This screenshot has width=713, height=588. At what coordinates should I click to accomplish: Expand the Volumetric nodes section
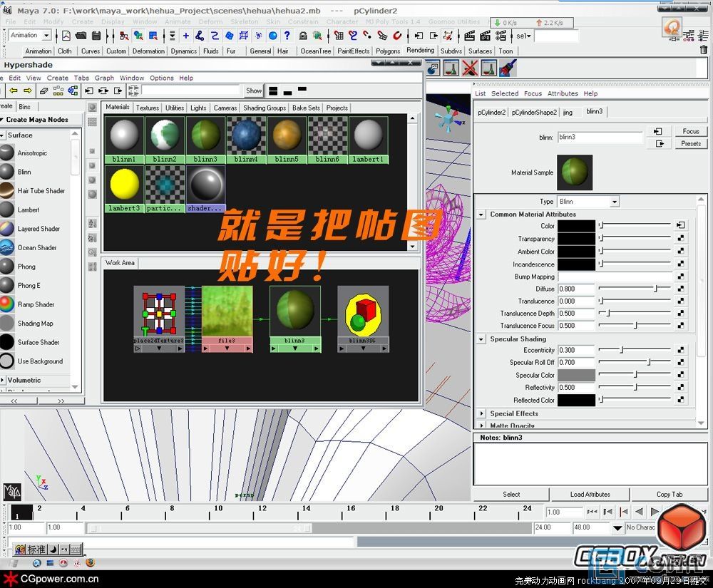pyautogui.click(x=3, y=380)
